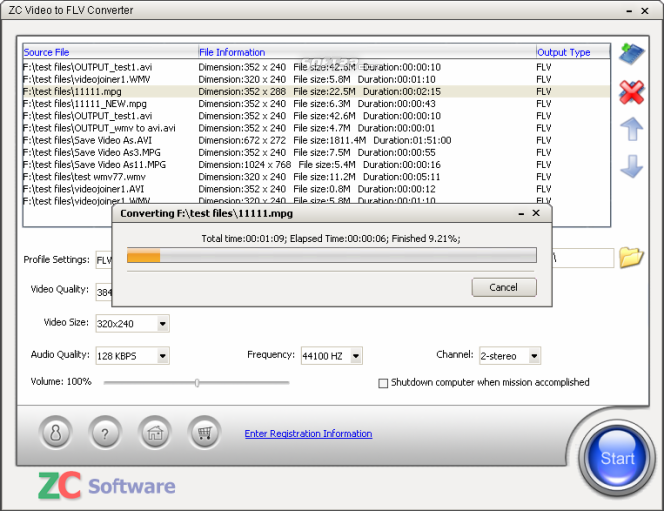This screenshot has width=664, height=511.
Task: Open the Audio Quality dropdown
Action: (163, 356)
